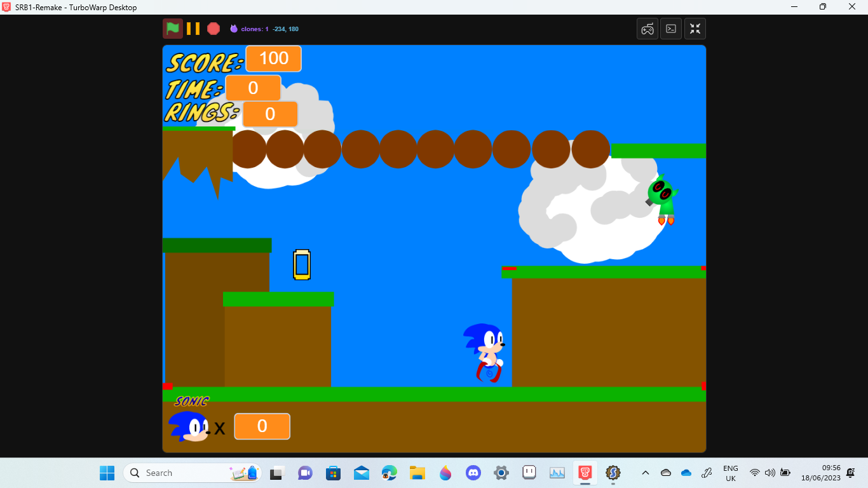This screenshot has height=488, width=868.
Task: Open the gear cog app on the taskbar
Action: (x=501, y=473)
